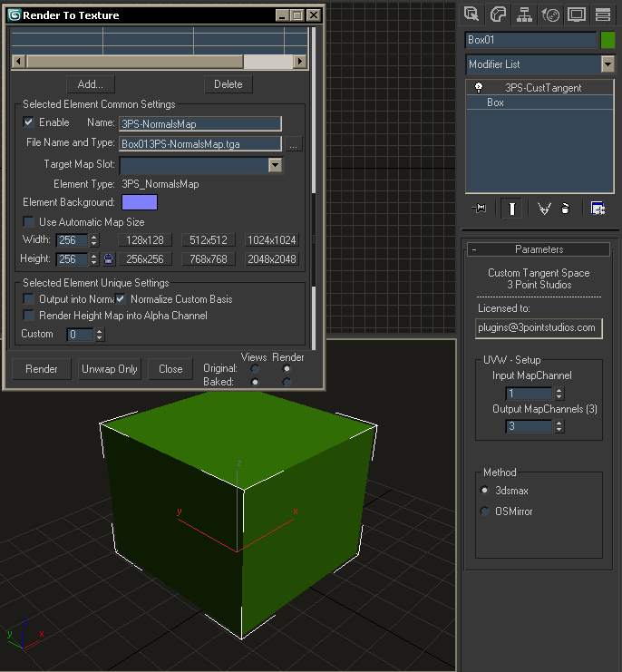Uncheck Normalize Custom Basis
The height and width of the screenshot is (672, 622).
tap(121, 299)
